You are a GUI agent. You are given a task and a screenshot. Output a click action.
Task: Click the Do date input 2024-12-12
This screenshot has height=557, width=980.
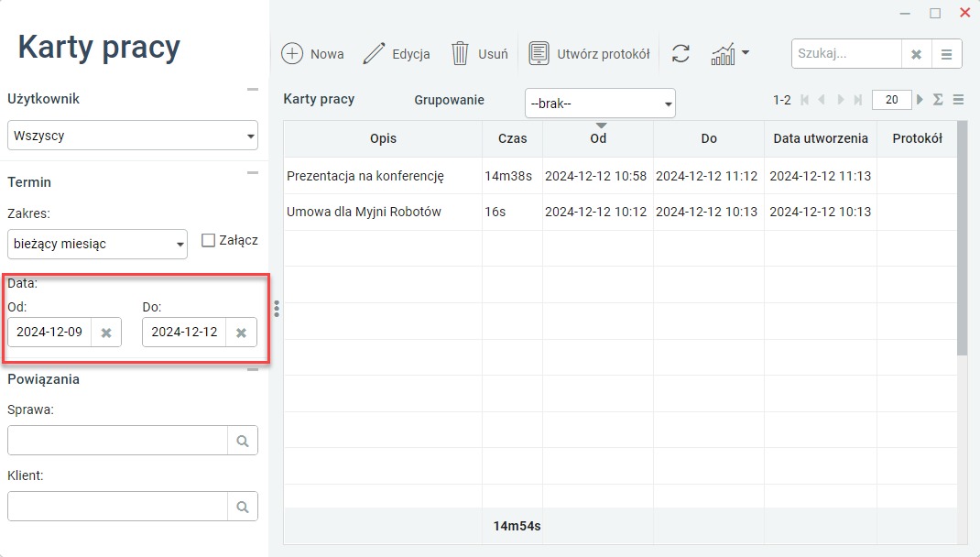coord(184,332)
